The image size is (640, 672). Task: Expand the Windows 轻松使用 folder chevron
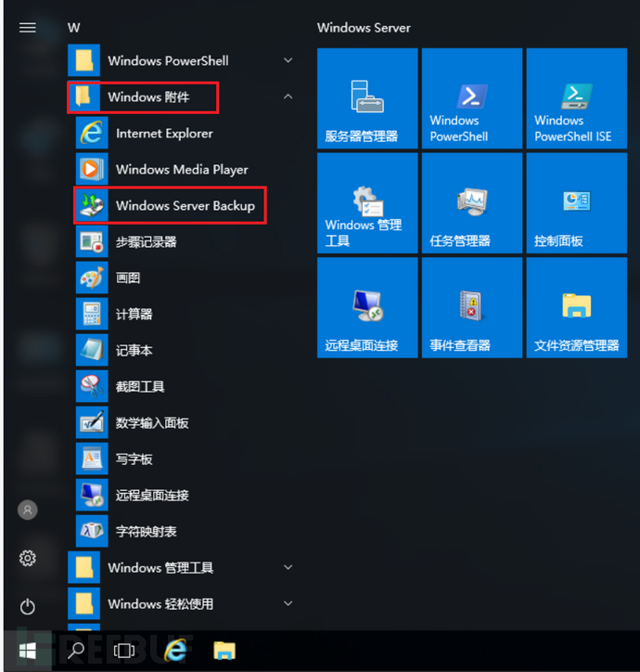(288, 603)
